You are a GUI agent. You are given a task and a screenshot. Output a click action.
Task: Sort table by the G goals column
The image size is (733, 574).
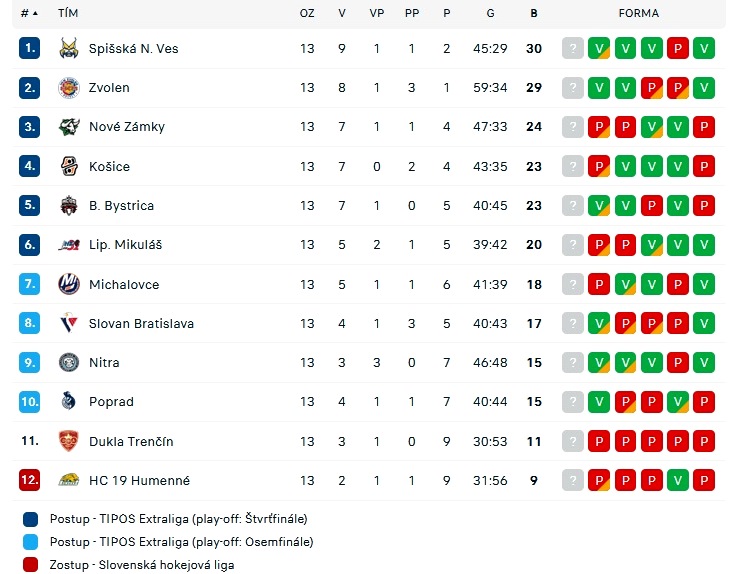tap(490, 13)
